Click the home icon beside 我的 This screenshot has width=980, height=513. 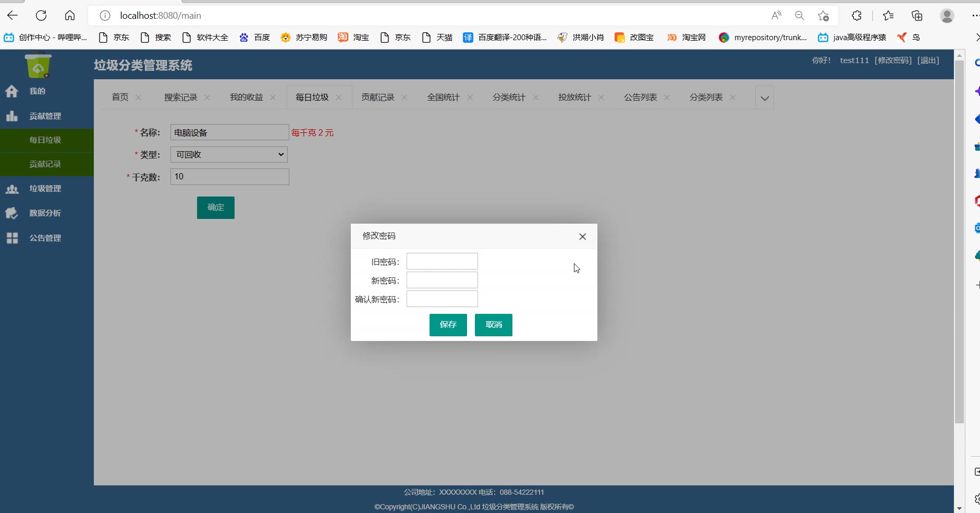coord(12,91)
